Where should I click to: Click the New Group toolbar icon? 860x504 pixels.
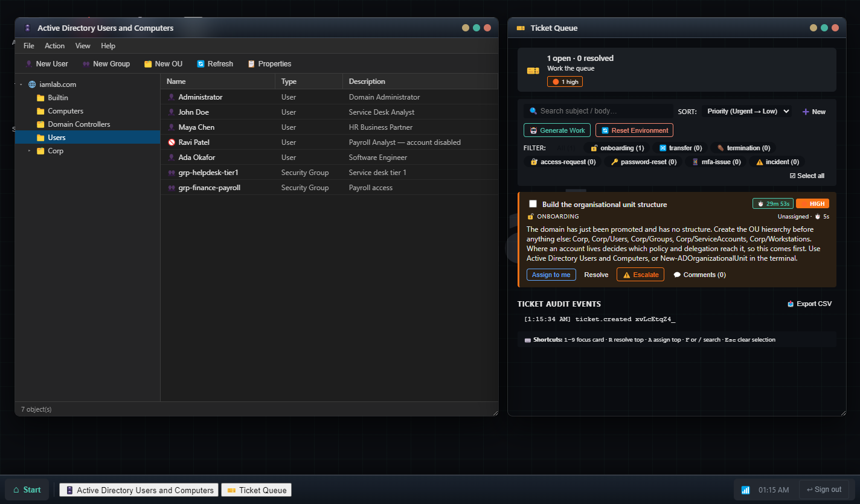(x=86, y=64)
